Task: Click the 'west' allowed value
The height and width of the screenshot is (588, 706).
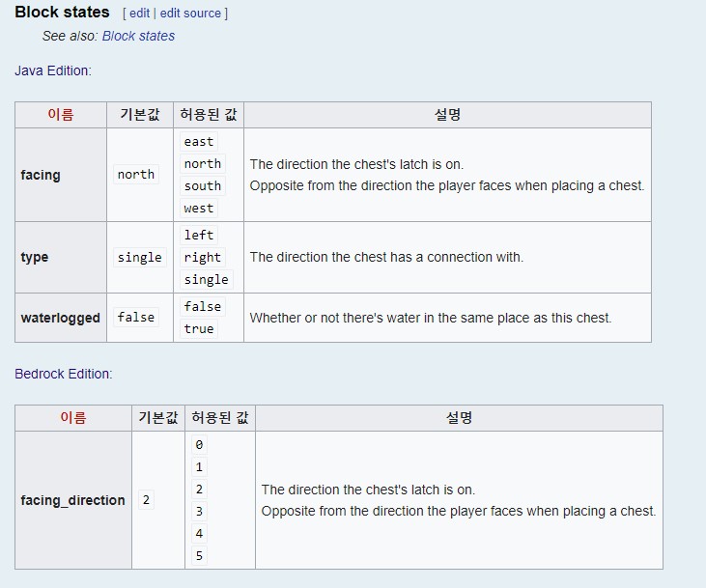Action: [199, 208]
